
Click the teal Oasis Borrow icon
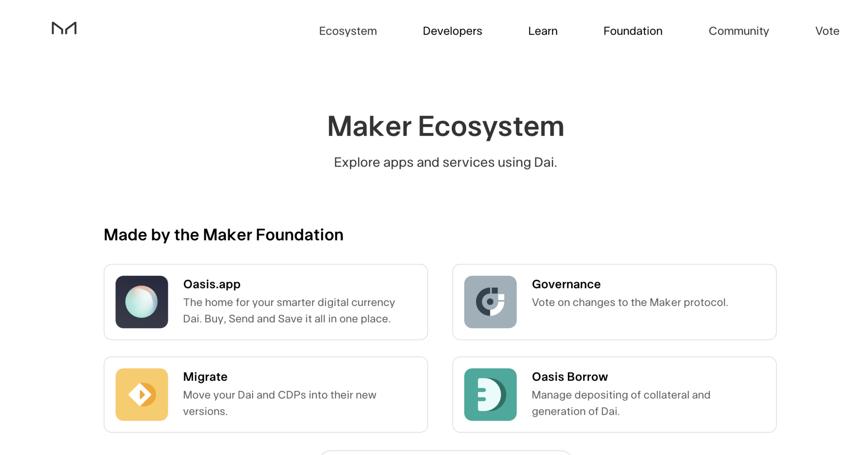(x=490, y=394)
